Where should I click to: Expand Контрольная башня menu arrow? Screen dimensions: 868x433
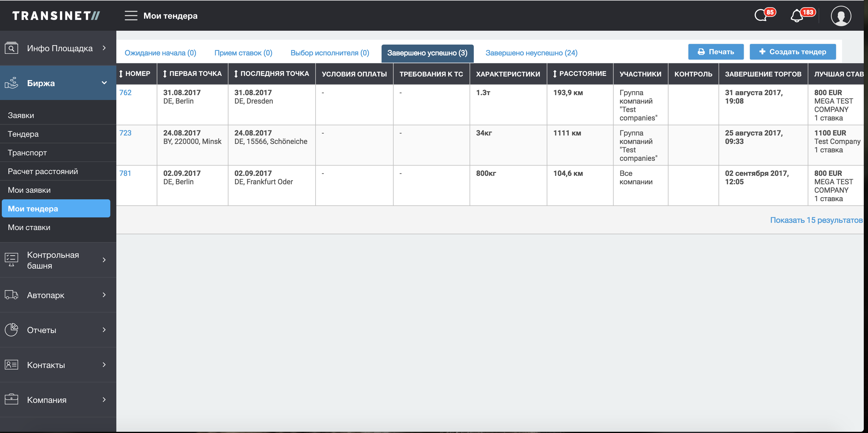click(x=104, y=260)
